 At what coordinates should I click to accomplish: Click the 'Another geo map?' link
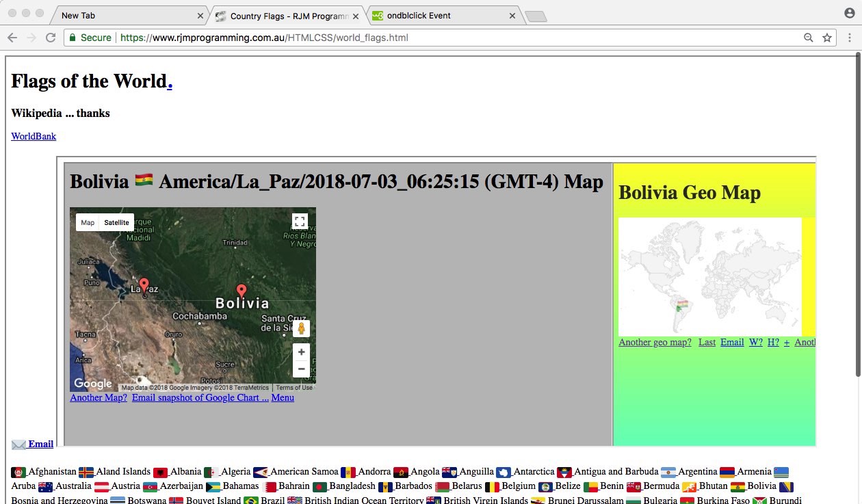point(655,342)
